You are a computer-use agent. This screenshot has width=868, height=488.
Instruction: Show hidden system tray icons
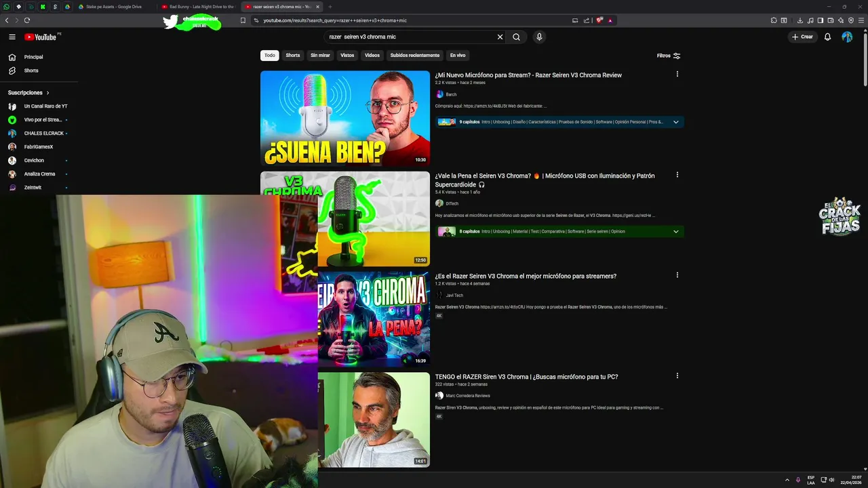coord(787,480)
